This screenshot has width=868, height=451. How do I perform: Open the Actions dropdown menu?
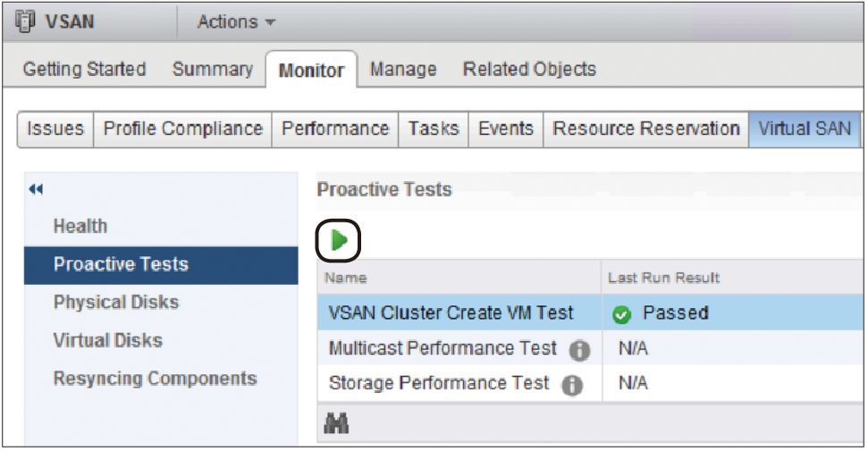click(x=236, y=22)
